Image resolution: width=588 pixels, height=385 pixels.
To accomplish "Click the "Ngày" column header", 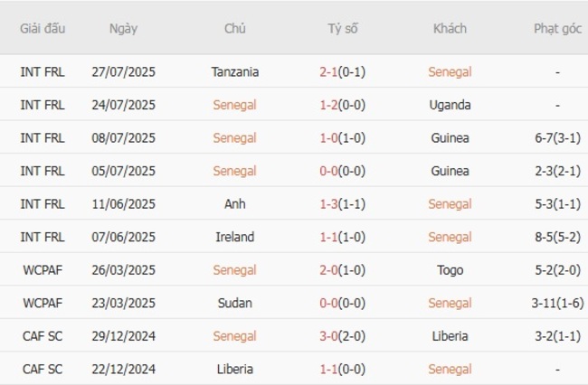I will pyautogui.click(x=123, y=28).
